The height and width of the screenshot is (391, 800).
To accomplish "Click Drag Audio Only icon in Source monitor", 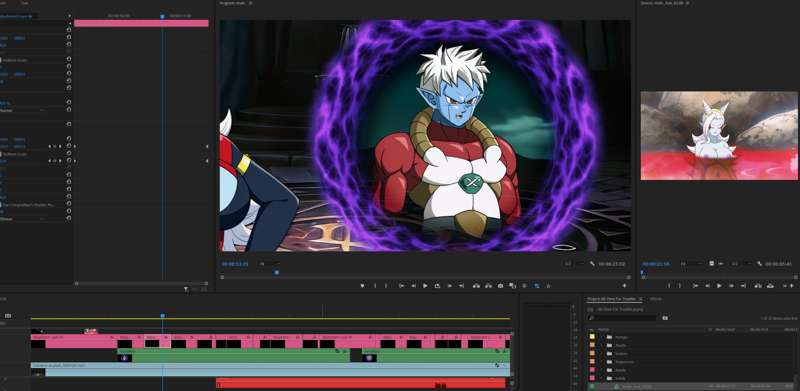I will click(x=720, y=264).
